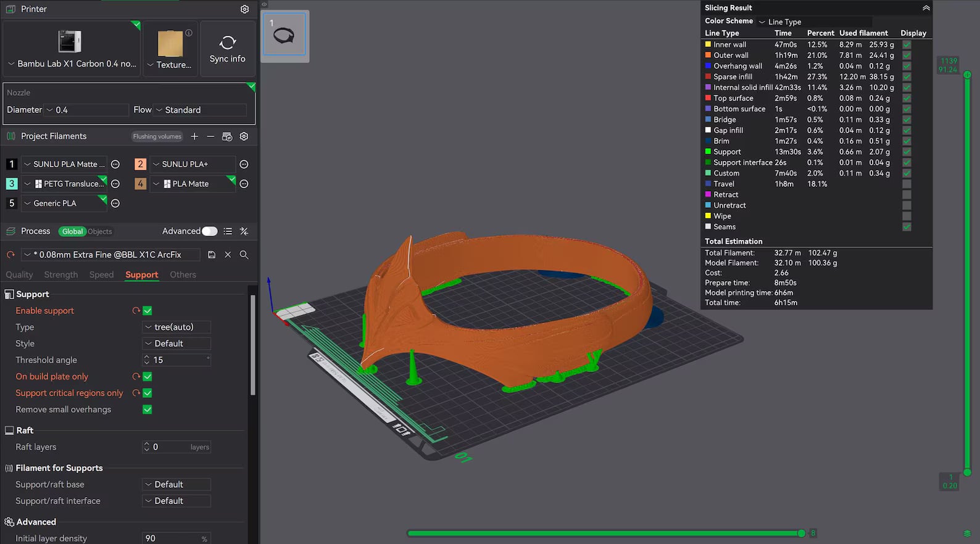This screenshot has height=544, width=980.
Task: Discard the process preset changes with X
Action: [228, 255]
